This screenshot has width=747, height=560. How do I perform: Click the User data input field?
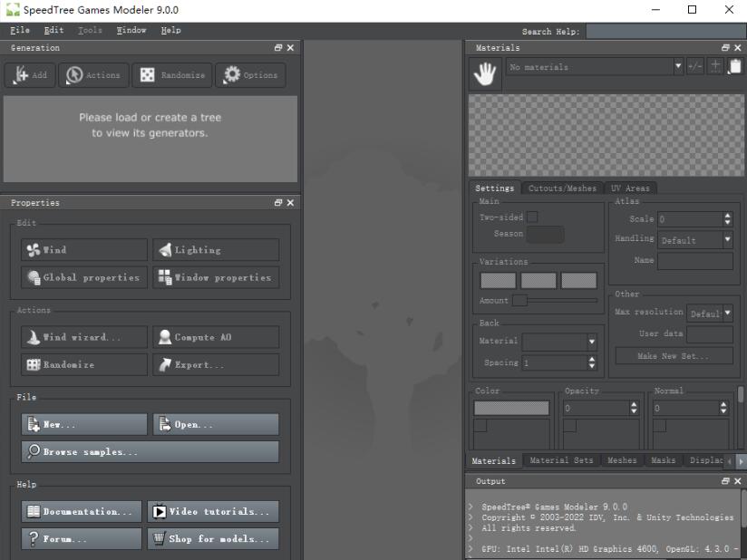(710, 333)
